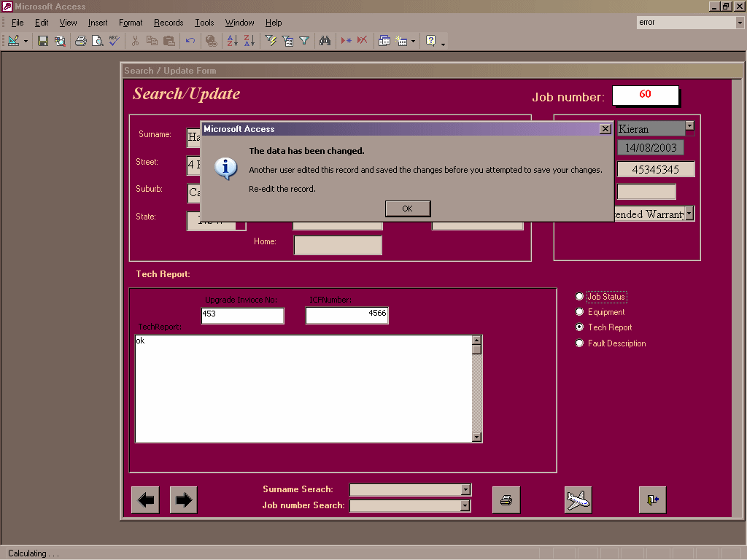747x560 pixels.
Task: Open the View button dropdown arrow
Action: (26, 41)
